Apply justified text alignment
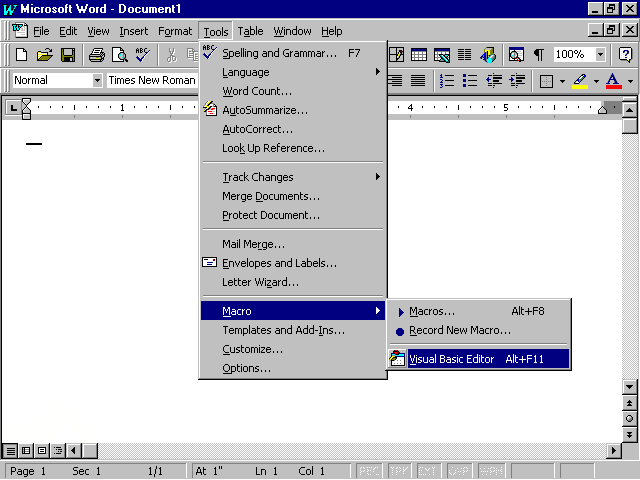 [x=418, y=80]
